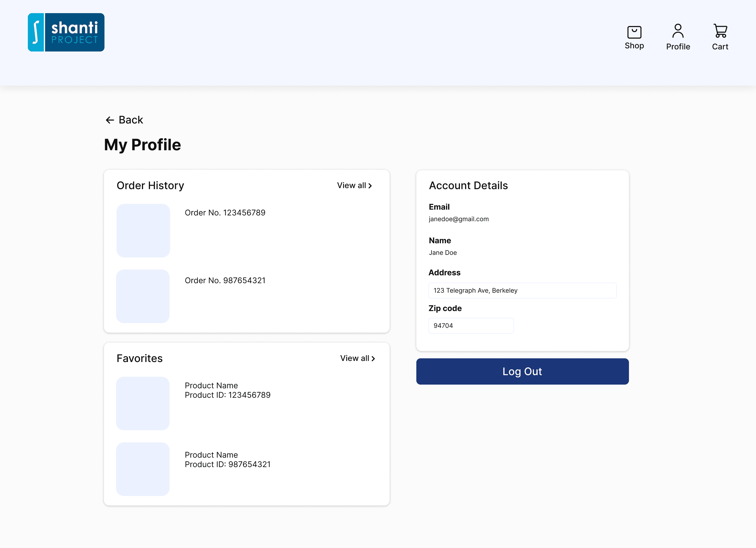Open View all in Favorites
This screenshot has height=548, width=756.
(354, 359)
